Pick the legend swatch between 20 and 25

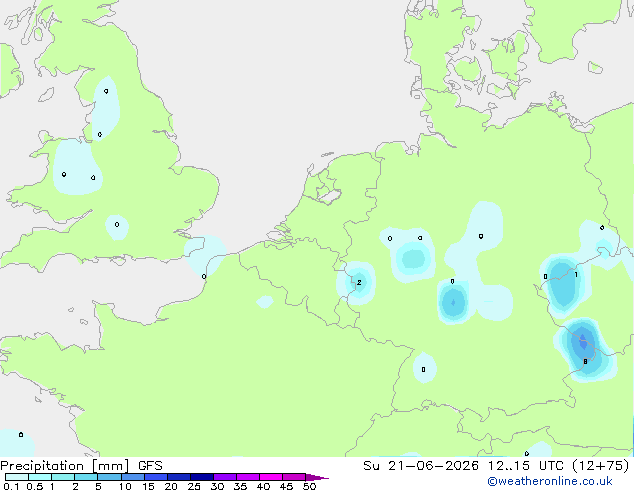[x=179, y=477]
